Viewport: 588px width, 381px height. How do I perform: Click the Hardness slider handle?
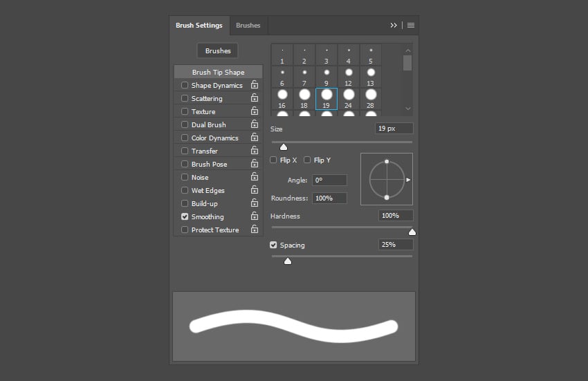[x=412, y=232]
